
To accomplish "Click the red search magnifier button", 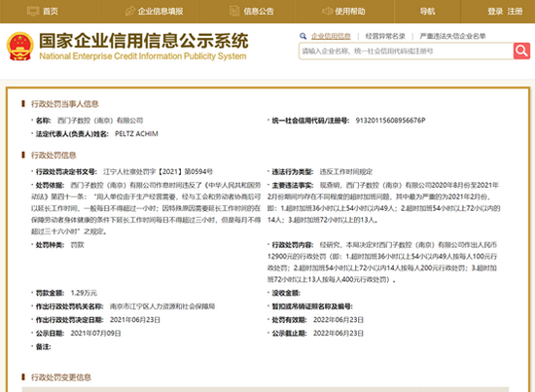I will pyautogui.click(x=521, y=52).
